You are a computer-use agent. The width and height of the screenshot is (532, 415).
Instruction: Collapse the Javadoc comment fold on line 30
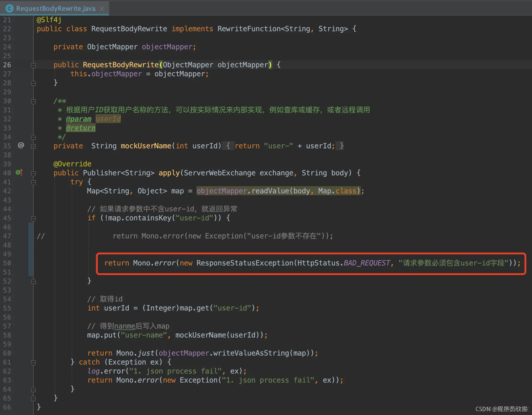tap(33, 101)
